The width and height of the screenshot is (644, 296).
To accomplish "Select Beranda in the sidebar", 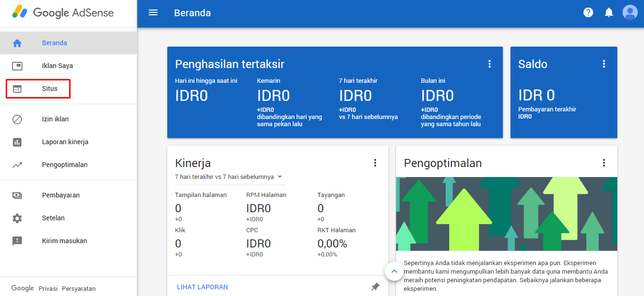I will coord(68,43).
